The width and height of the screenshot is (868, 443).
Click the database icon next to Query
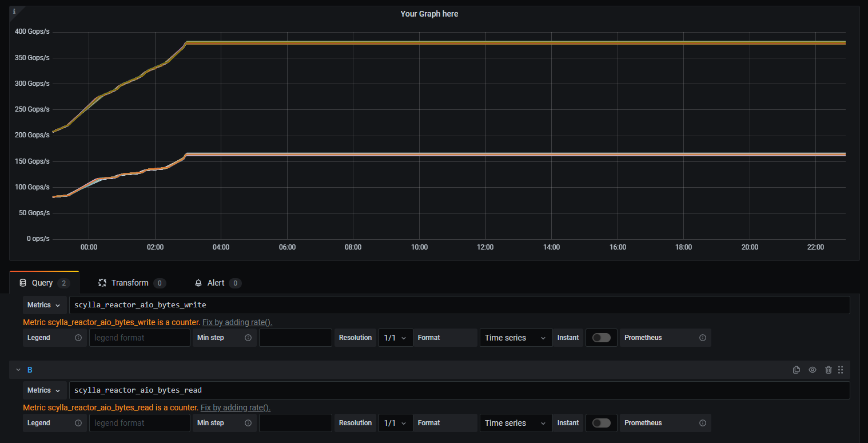[23, 282]
